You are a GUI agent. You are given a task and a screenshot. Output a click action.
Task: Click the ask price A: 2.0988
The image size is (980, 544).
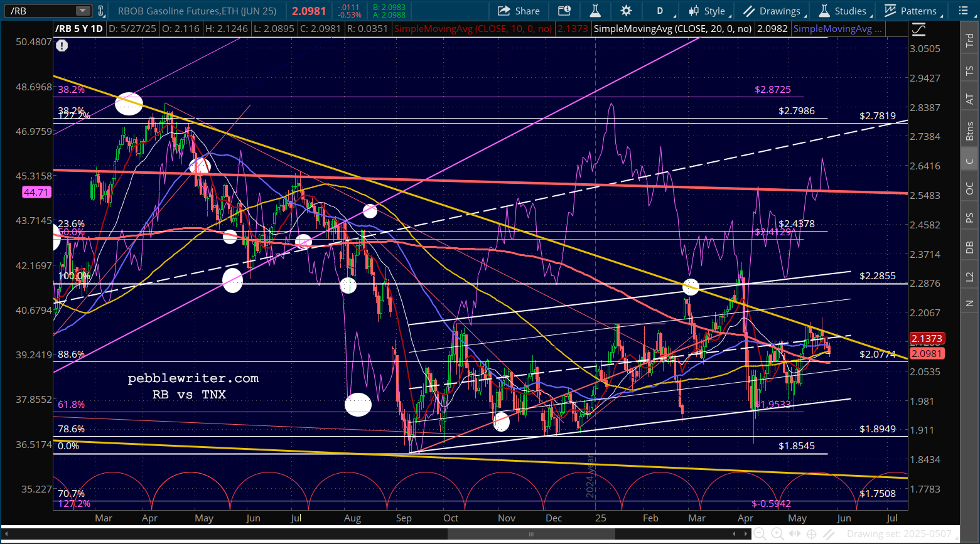tap(389, 15)
